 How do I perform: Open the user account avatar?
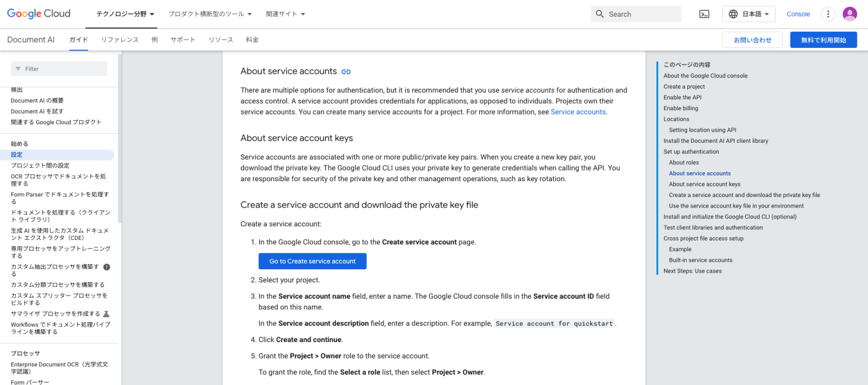(849, 14)
